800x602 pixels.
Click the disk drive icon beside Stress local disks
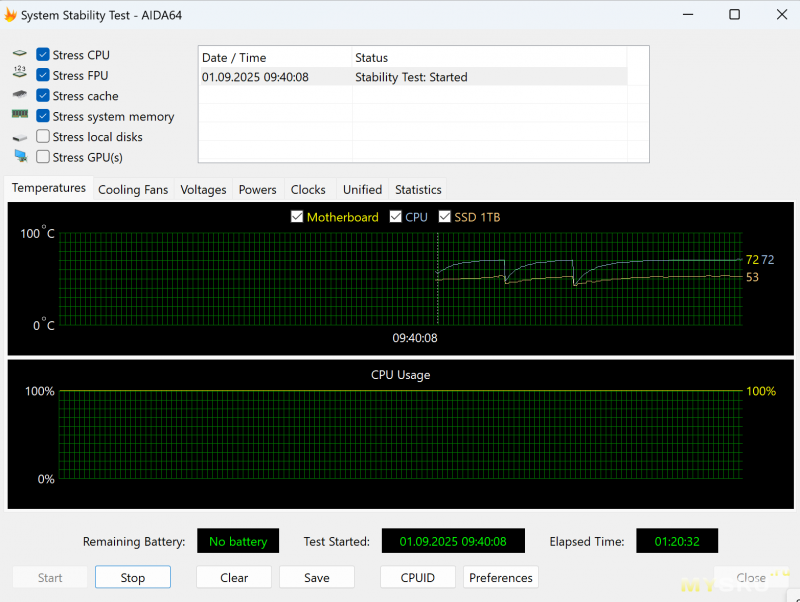click(x=19, y=138)
